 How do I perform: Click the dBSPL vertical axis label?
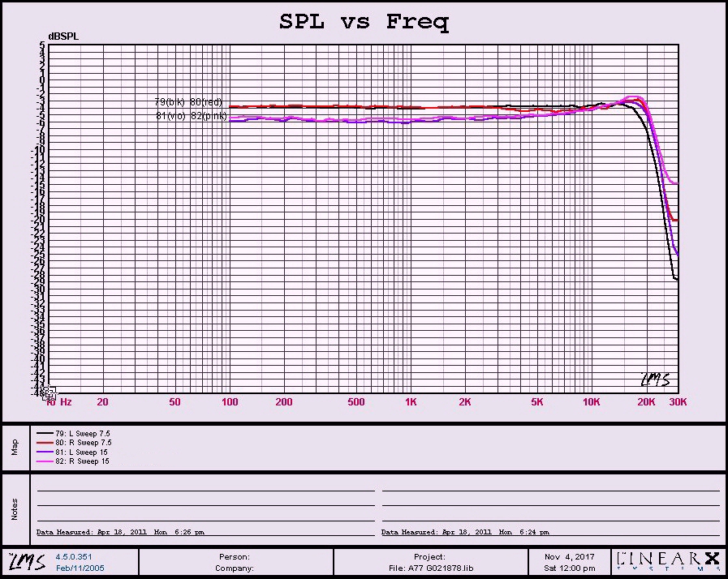pyautogui.click(x=62, y=36)
